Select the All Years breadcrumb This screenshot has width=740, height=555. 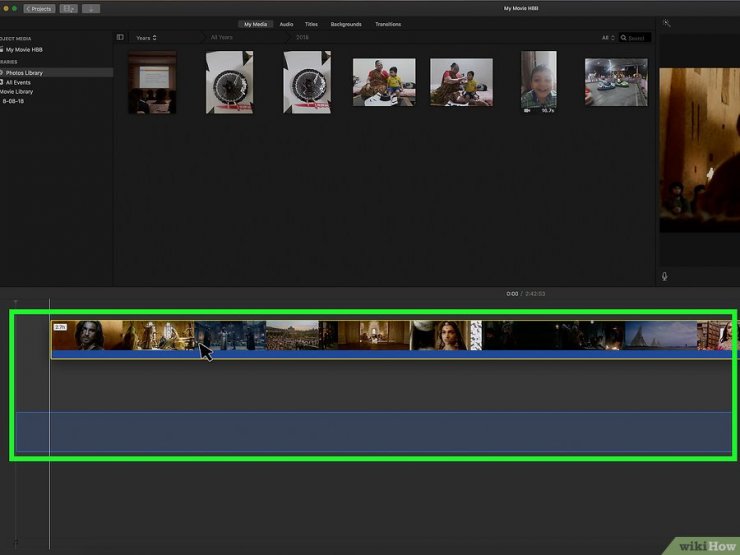221,37
